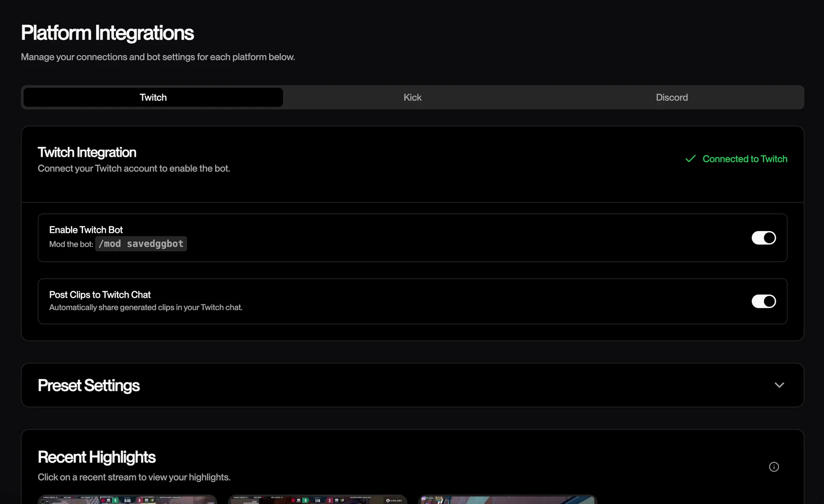This screenshot has width=824, height=504.
Task: Click the Connected to Twitch status text
Action: [x=745, y=159]
